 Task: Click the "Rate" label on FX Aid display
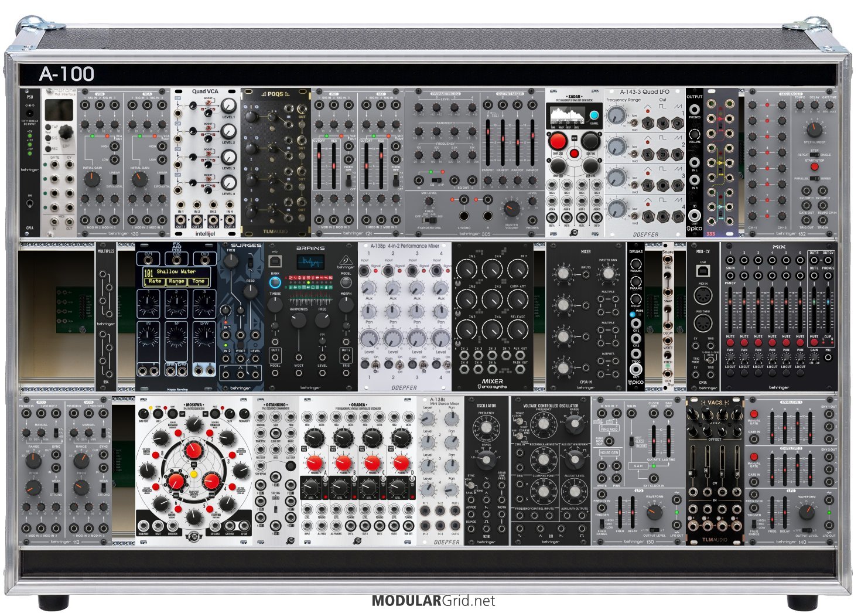[x=155, y=281]
